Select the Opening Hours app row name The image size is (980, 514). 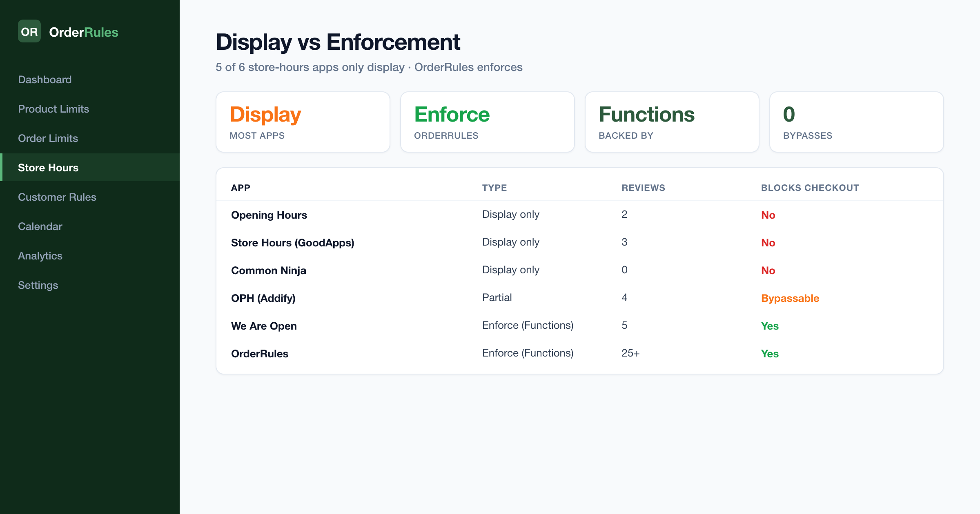tap(269, 215)
